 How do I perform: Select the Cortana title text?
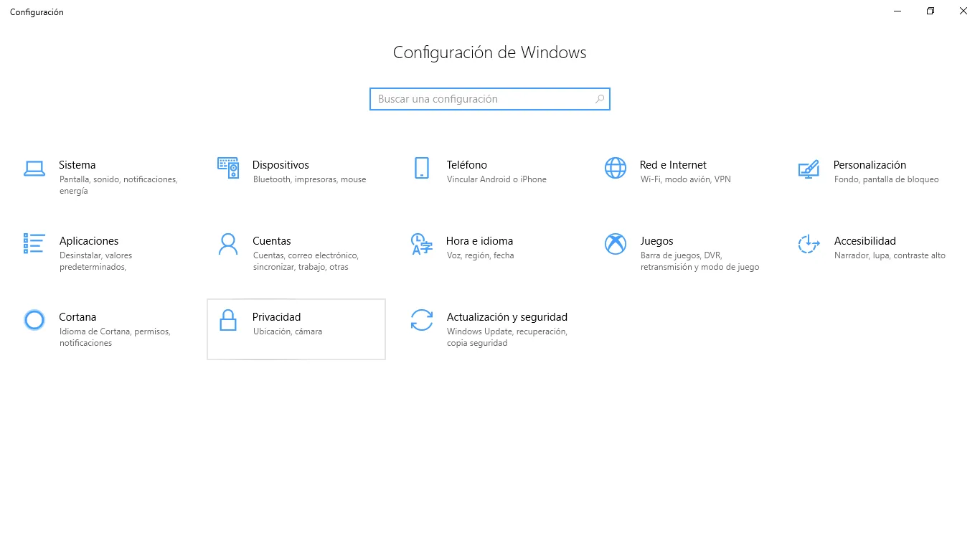click(x=77, y=317)
